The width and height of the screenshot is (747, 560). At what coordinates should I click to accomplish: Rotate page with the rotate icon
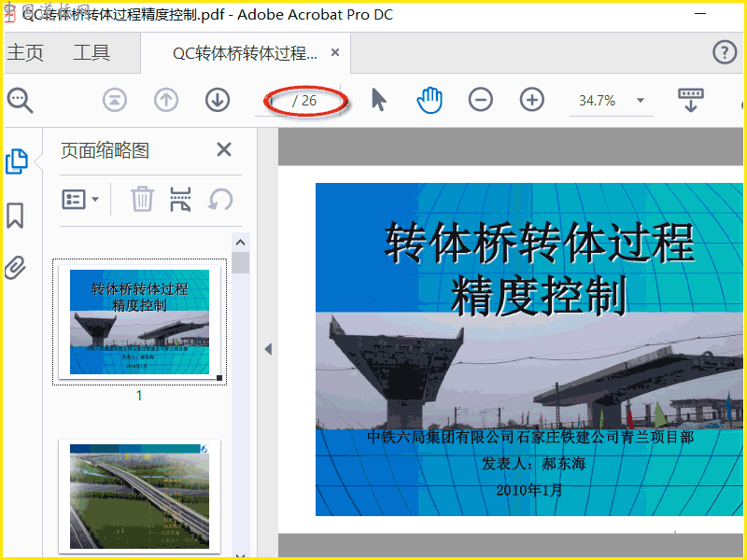(220, 199)
